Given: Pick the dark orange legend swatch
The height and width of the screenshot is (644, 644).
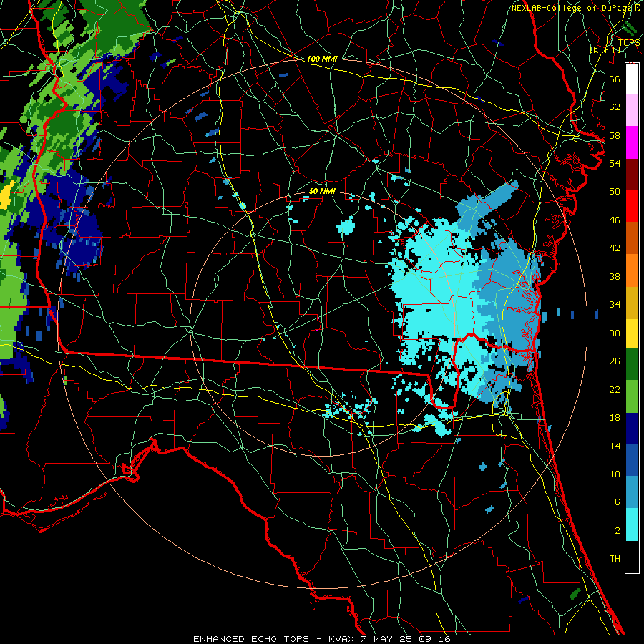Looking at the screenshot, I should tap(632, 238).
